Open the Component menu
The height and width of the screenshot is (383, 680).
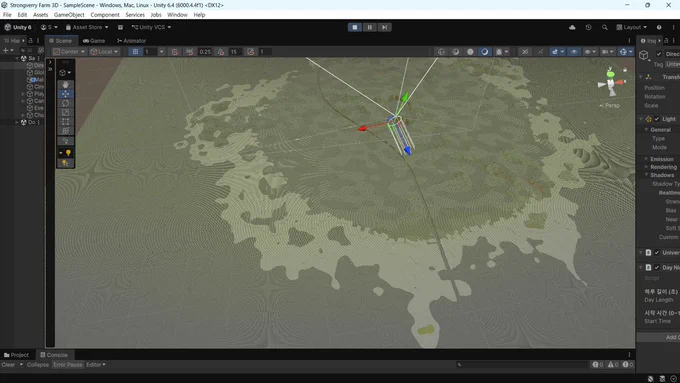tap(105, 15)
